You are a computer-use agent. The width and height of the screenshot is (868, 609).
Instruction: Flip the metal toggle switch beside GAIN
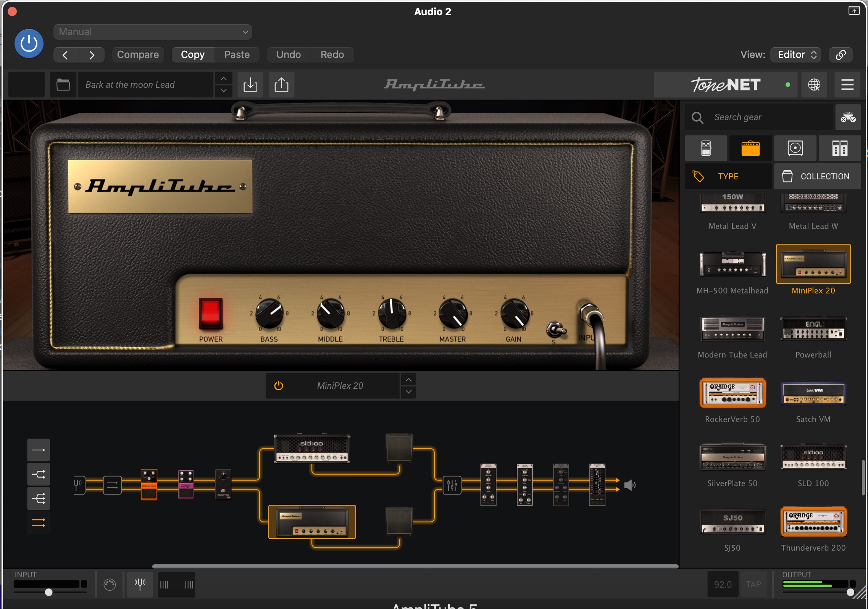tap(556, 330)
